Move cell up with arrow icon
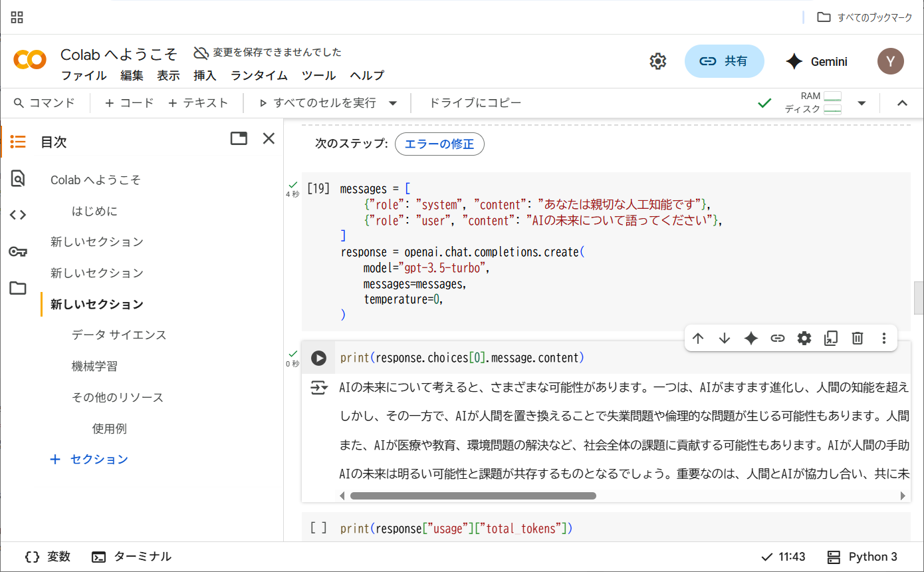The height and width of the screenshot is (572, 924). coord(698,339)
